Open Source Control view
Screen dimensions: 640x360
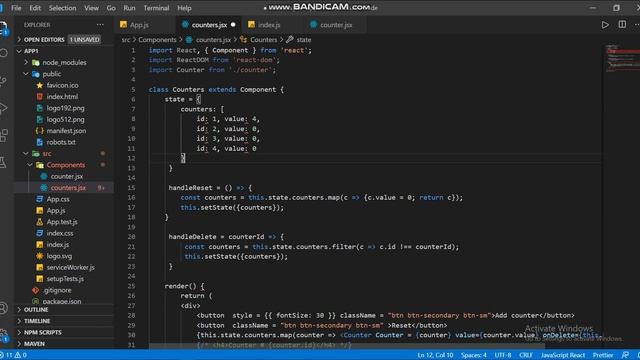click(x=4, y=81)
